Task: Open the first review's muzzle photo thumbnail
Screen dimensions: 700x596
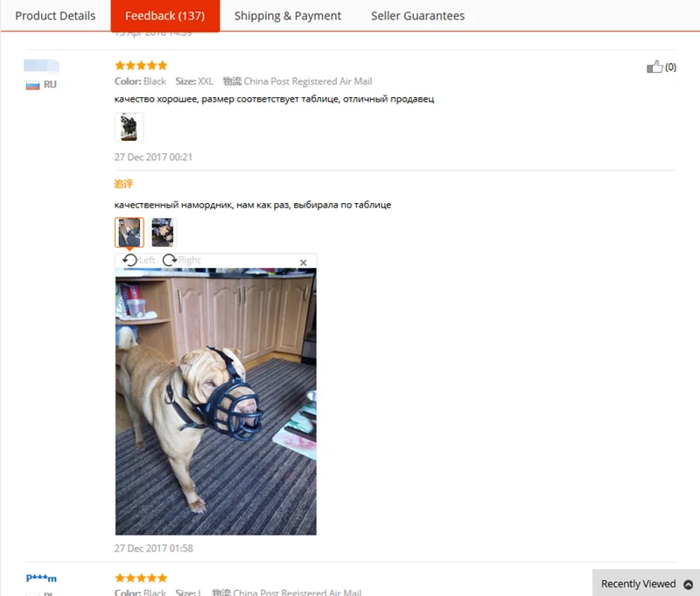Action: tap(129, 127)
